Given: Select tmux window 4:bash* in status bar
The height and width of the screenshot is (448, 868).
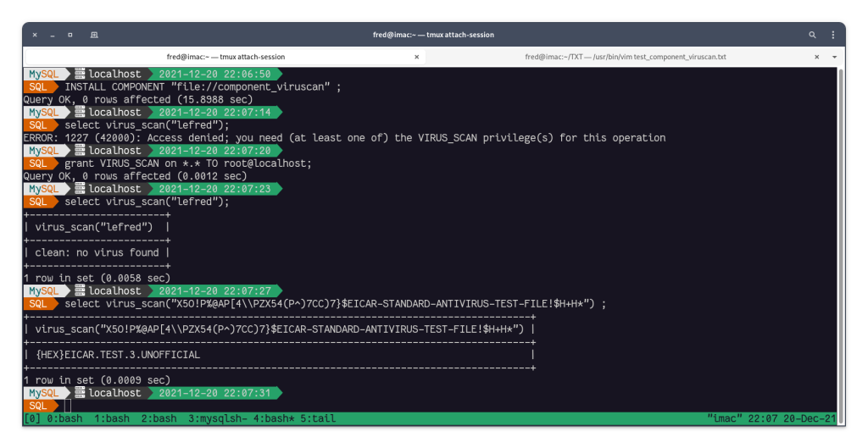Looking at the screenshot, I should point(274,418).
